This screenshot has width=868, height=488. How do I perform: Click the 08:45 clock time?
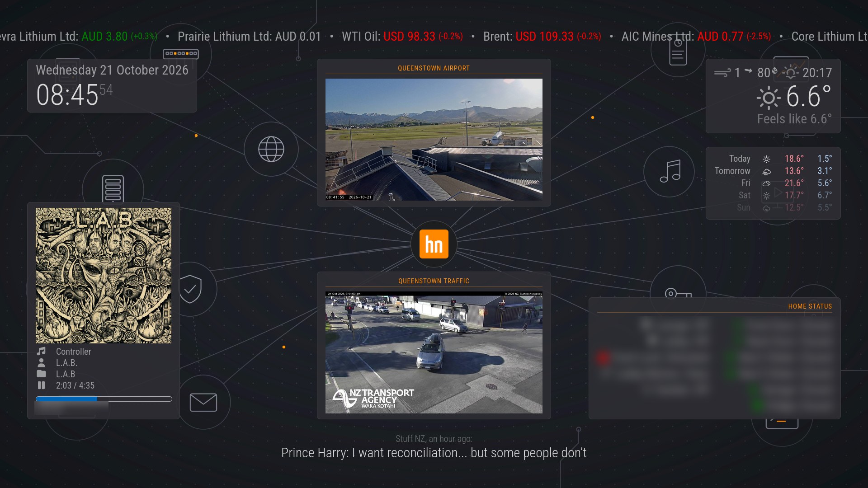coord(67,95)
